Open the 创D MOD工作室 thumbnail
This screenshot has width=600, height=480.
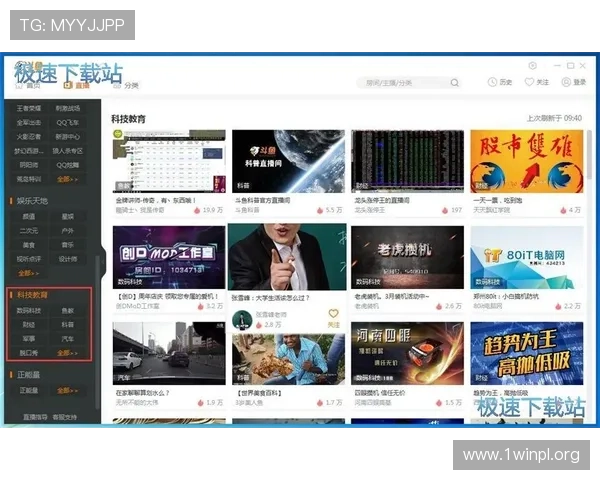point(169,257)
